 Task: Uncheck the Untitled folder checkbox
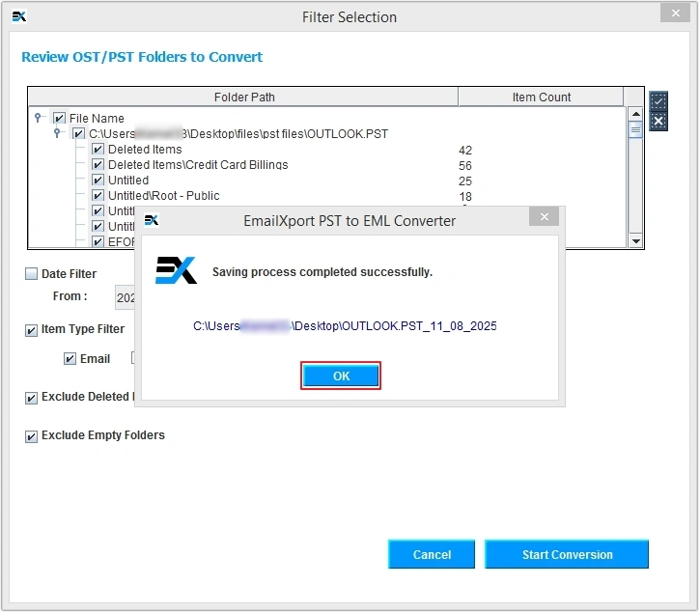pos(98,180)
